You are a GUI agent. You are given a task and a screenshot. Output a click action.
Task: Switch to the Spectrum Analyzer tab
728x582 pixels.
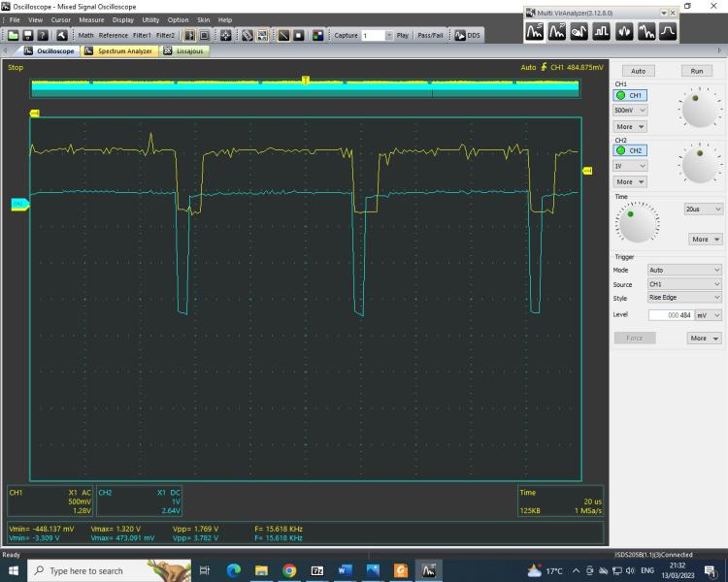[x=119, y=50]
